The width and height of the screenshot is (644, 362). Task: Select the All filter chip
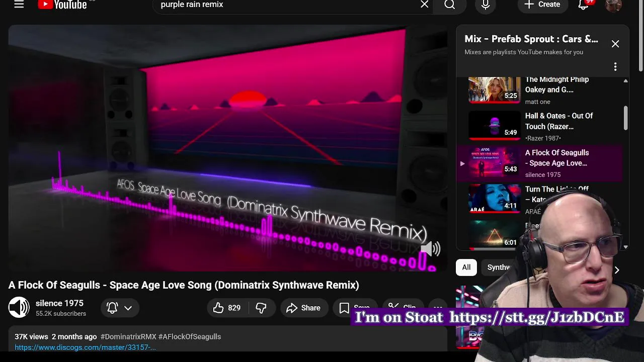(x=466, y=267)
